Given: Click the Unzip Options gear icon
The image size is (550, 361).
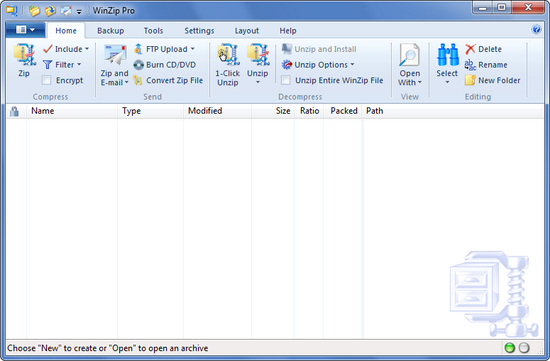Looking at the screenshot, I should point(287,65).
